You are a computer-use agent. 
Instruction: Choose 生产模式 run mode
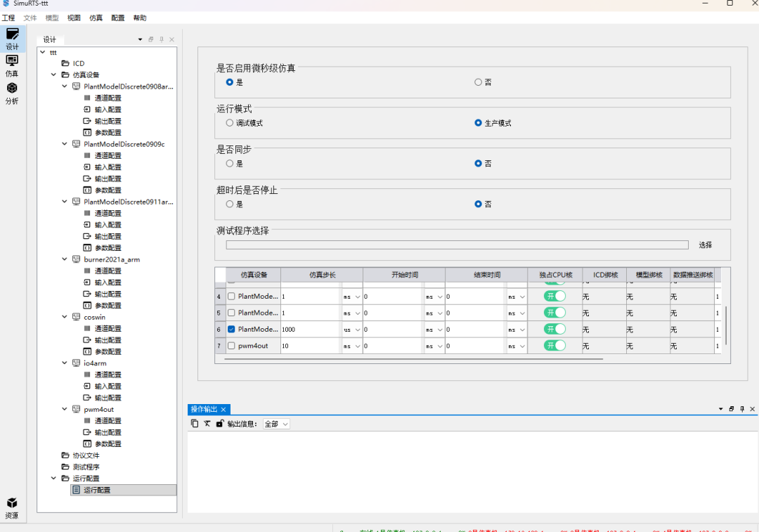coord(479,123)
